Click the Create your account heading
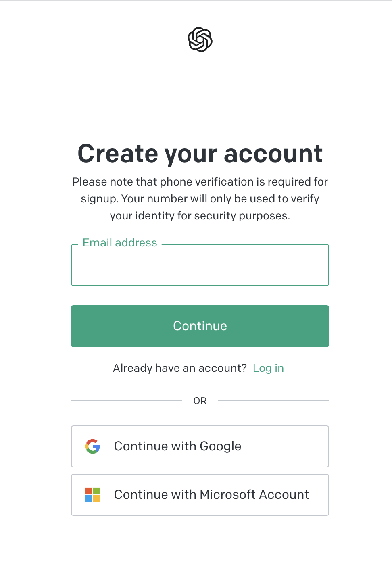 (200, 154)
